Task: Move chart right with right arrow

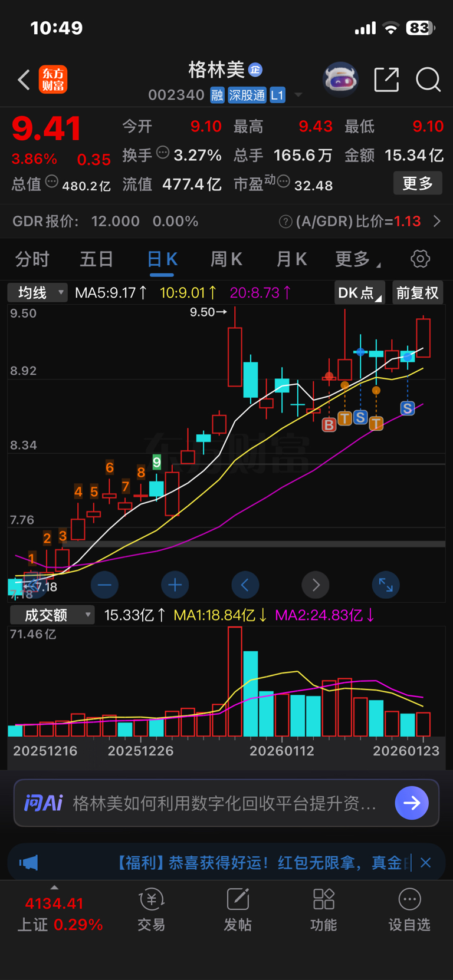Action: [316, 585]
